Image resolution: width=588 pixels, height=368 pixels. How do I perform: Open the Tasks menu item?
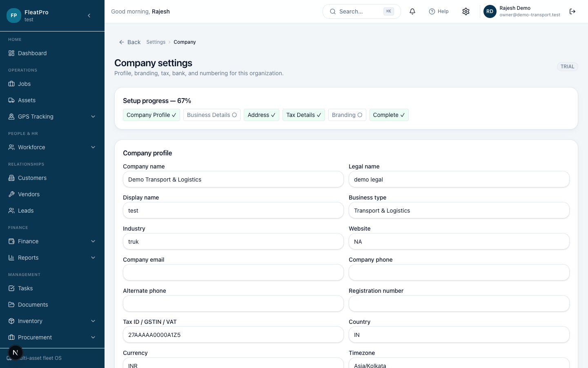point(52,288)
